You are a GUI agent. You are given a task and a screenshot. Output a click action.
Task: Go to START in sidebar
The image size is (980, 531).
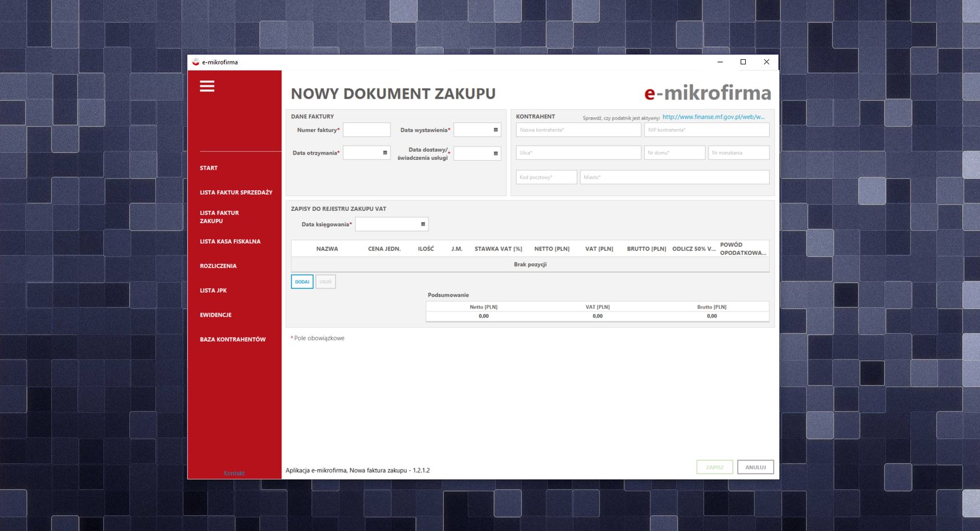(x=209, y=168)
